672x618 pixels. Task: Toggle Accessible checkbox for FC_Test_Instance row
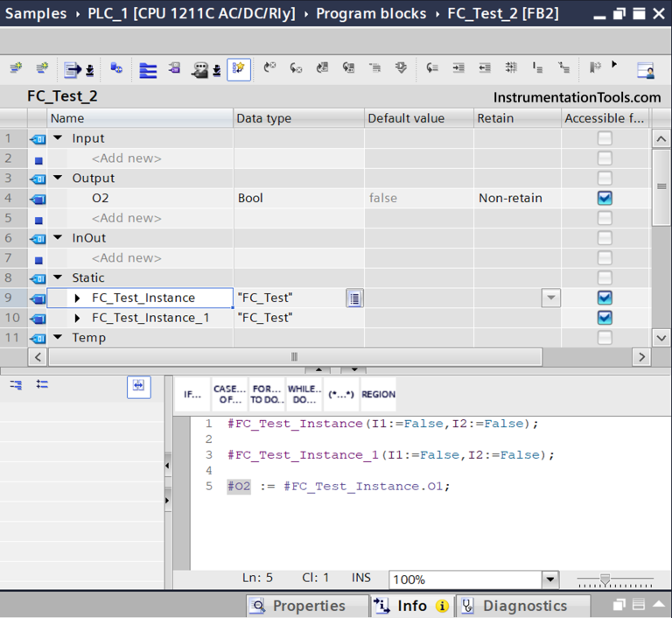click(x=605, y=298)
